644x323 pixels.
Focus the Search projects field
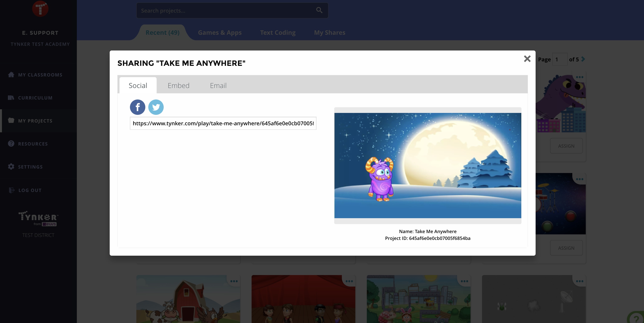(x=232, y=10)
